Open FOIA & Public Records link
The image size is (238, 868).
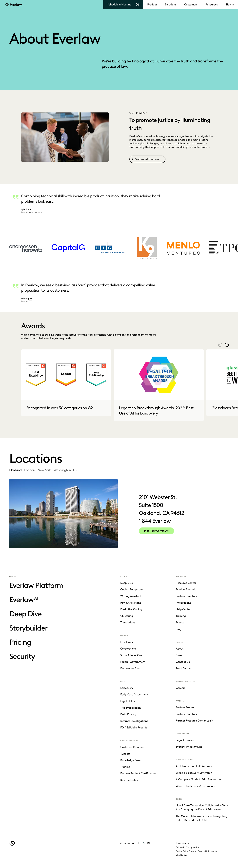(134, 727)
